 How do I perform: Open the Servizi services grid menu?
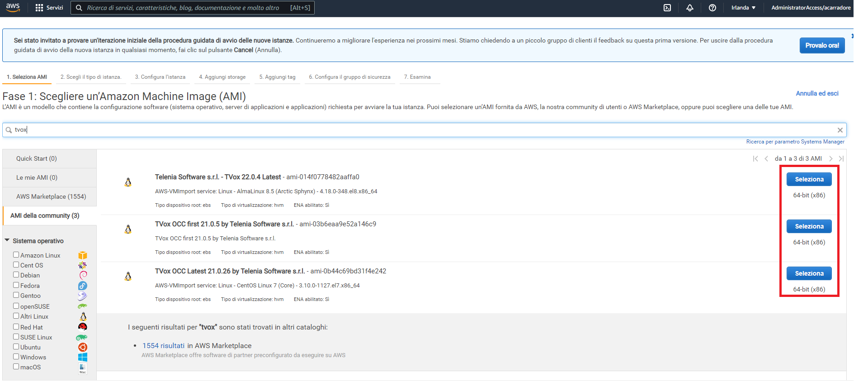(x=49, y=8)
